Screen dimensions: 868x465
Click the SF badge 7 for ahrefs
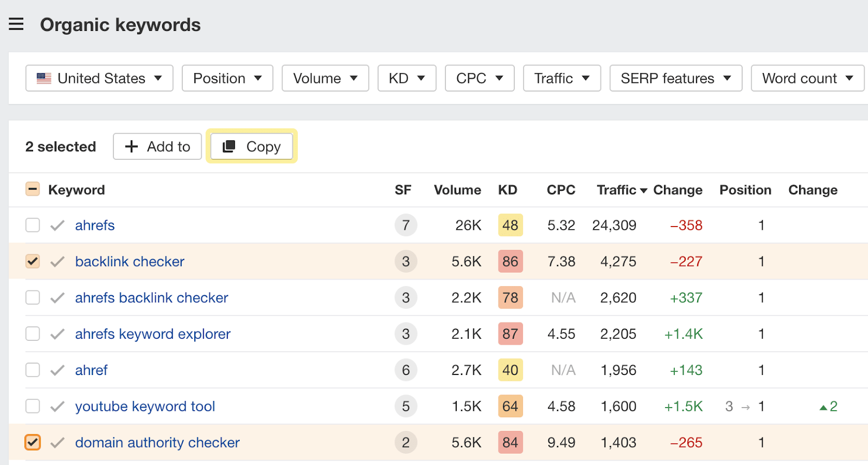pos(405,225)
